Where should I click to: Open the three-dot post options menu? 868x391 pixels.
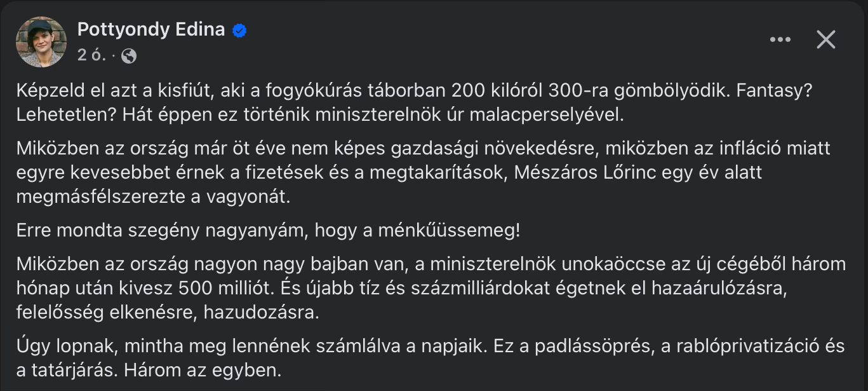[x=780, y=40]
